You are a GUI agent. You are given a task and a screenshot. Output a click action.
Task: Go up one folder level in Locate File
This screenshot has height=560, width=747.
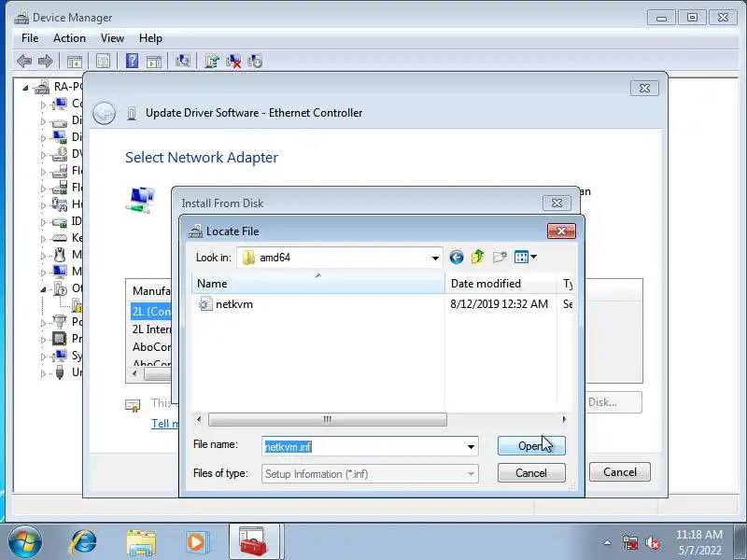pos(477,258)
